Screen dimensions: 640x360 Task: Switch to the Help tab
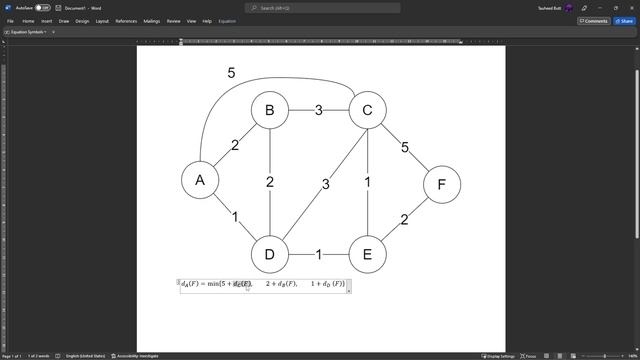(x=207, y=21)
